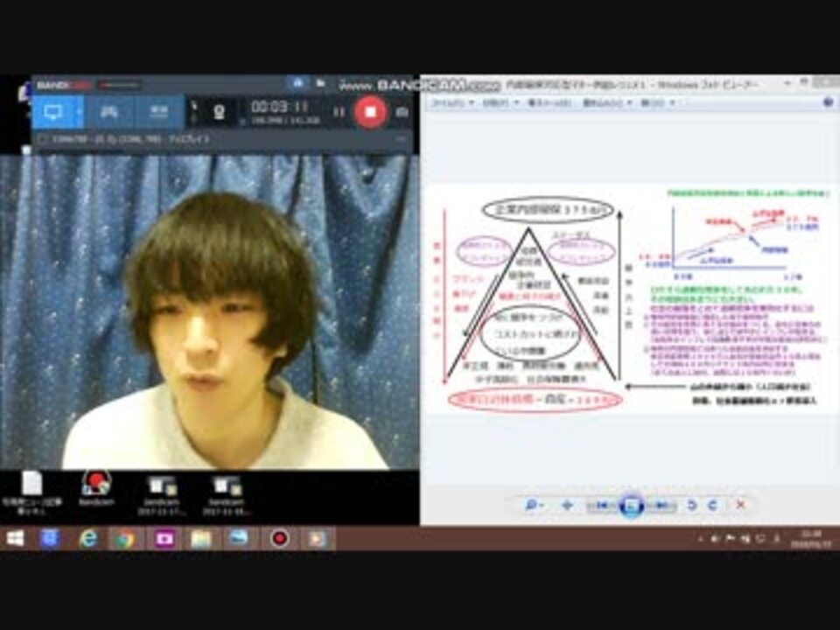Open the text document desktop icon
The height and width of the screenshot is (630, 840).
[32, 493]
